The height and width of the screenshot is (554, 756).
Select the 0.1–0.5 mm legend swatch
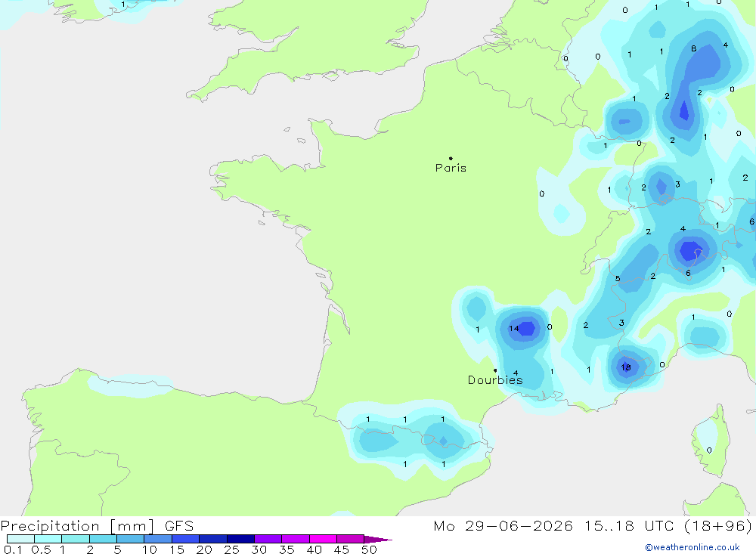pyautogui.click(x=20, y=539)
